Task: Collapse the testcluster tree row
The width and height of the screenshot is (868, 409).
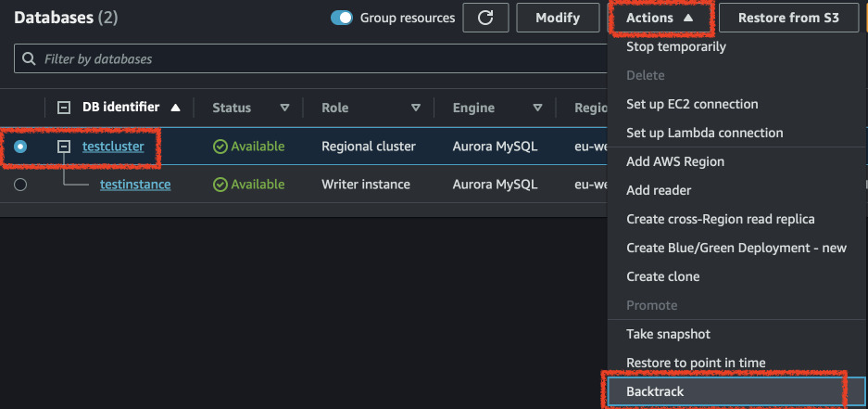Action: [x=64, y=147]
